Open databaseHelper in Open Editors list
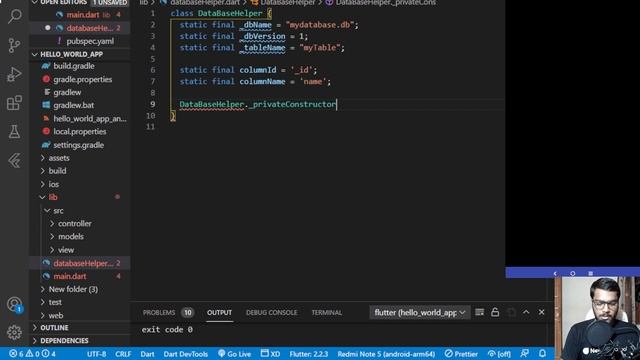This screenshot has width=640, height=360. point(89,28)
